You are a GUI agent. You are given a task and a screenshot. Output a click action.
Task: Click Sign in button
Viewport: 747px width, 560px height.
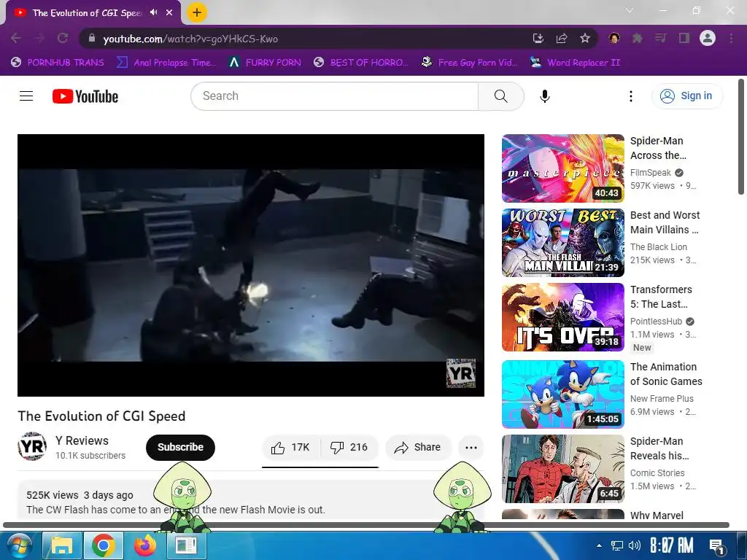[686, 96]
